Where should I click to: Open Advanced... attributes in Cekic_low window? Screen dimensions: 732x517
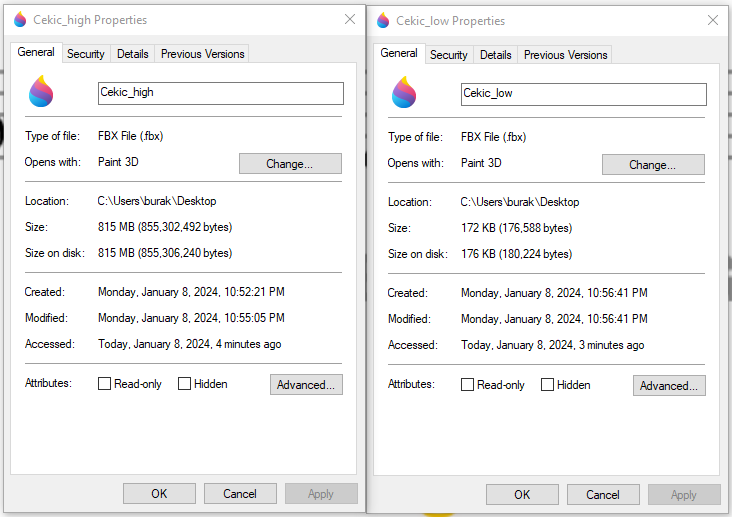click(669, 386)
